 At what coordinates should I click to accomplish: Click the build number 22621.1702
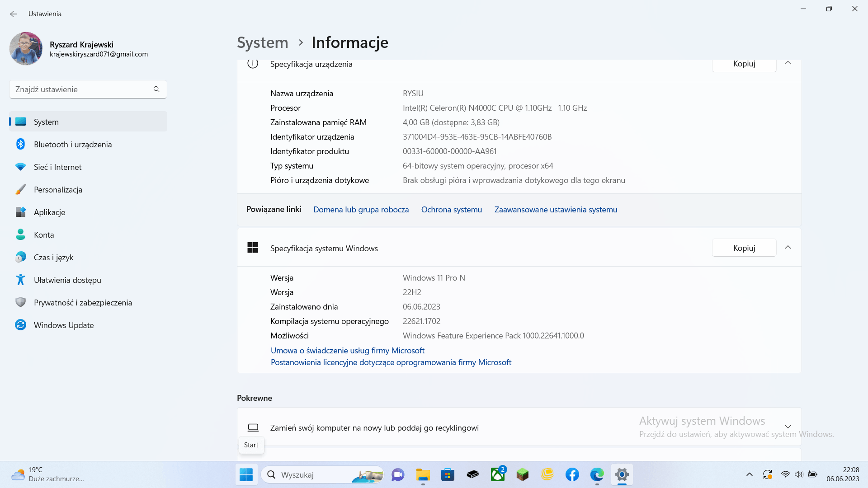click(421, 321)
